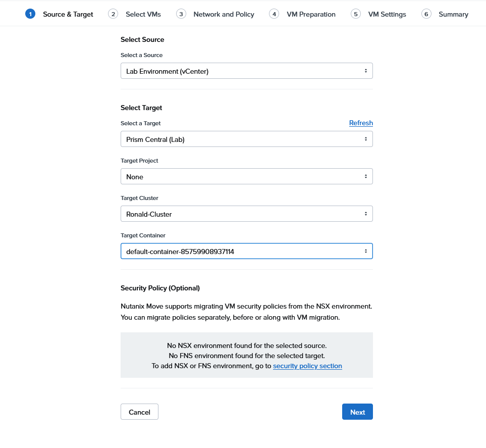Open the Select a Source dropdown
Viewport: 486px width, 448px height.
point(246,71)
